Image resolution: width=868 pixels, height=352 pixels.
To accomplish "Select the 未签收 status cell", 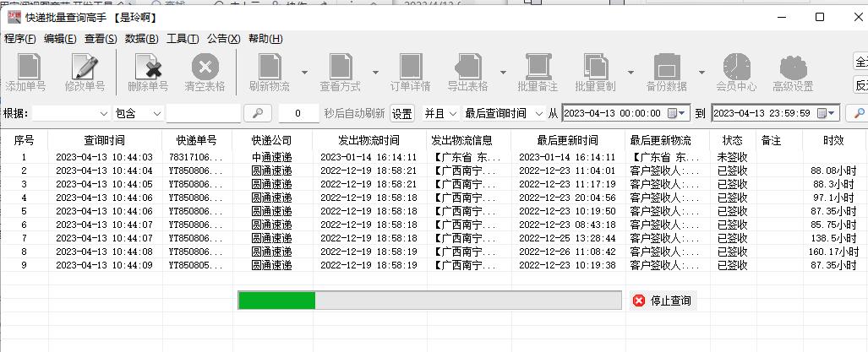I will [x=733, y=157].
